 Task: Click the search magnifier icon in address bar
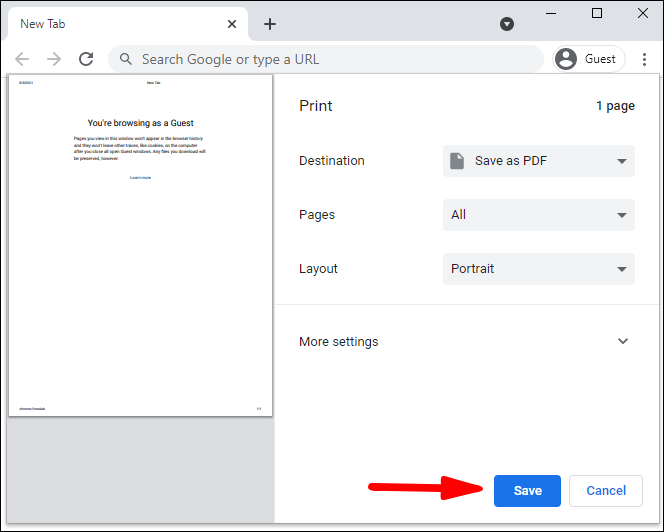pos(125,59)
